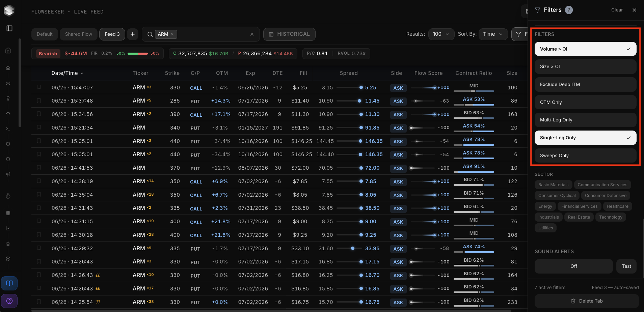Close the Filters panel
The width and height of the screenshot is (644, 312).
click(x=635, y=10)
